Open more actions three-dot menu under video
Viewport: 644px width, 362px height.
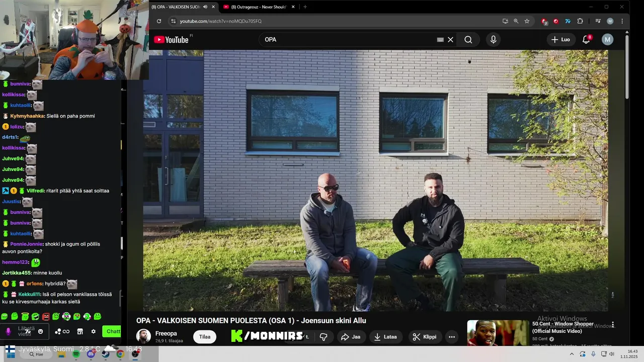coord(452,337)
